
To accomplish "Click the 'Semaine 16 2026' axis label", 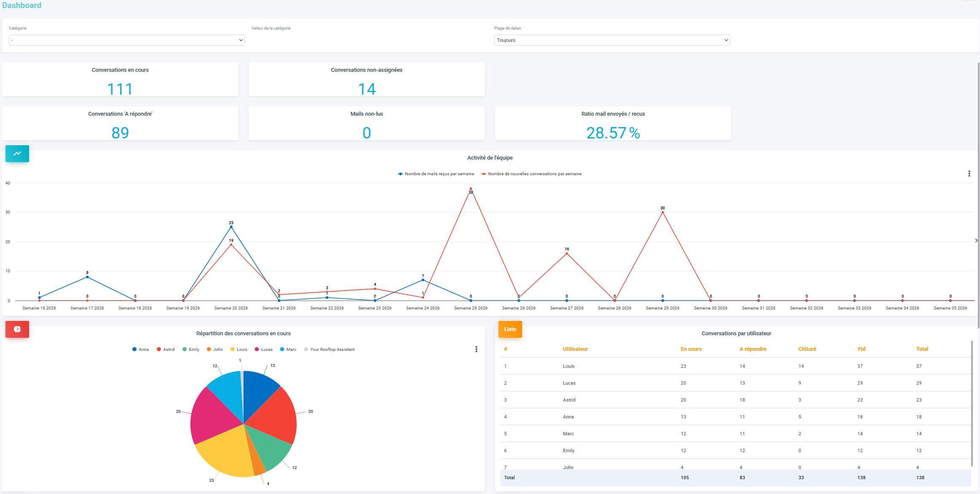I will 39,308.
